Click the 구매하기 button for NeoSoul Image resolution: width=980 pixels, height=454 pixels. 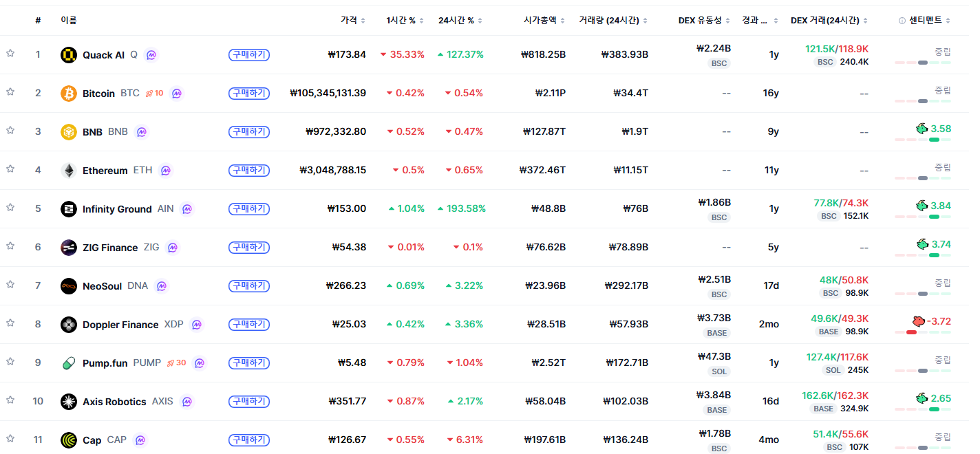(x=249, y=286)
